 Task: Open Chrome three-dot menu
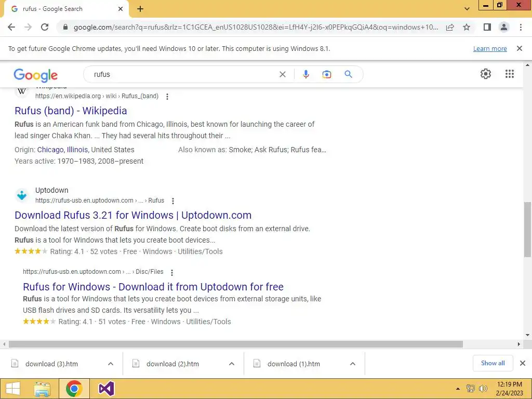[521, 27]
